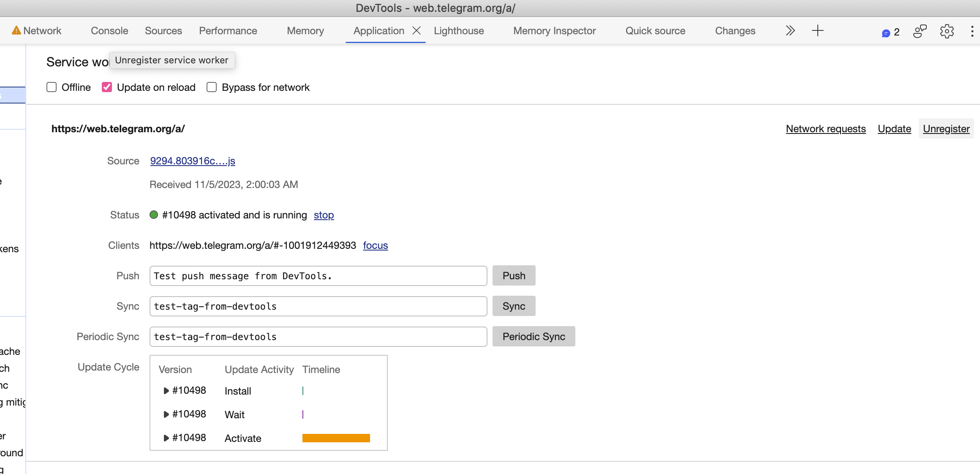Click the plus icon to add tool
Image resolution: width=980 pixels, height=474 pixels.
click(x=818, y=30)
